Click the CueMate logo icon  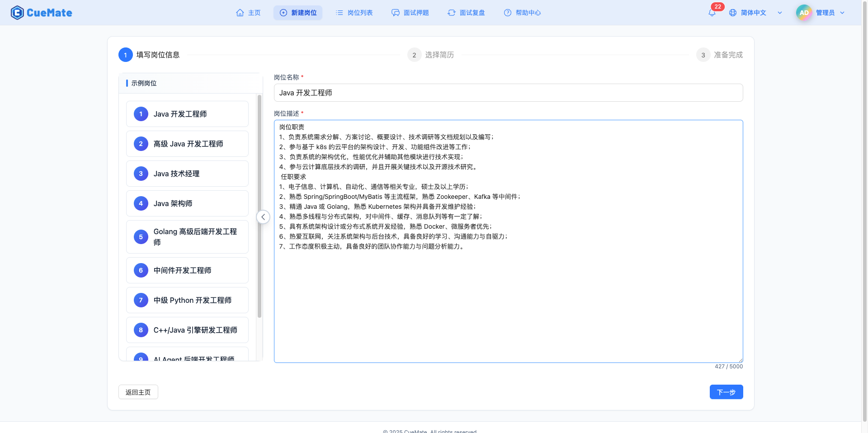17,13
